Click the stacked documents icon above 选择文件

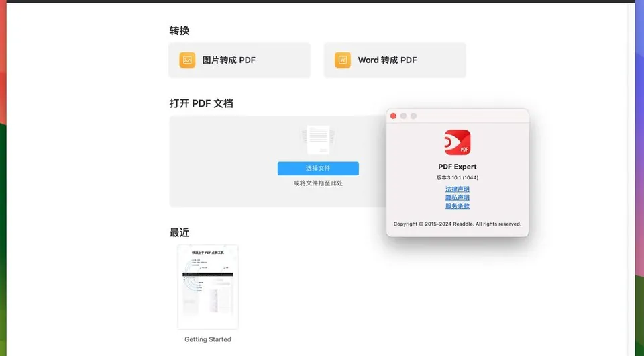(318, 139)
